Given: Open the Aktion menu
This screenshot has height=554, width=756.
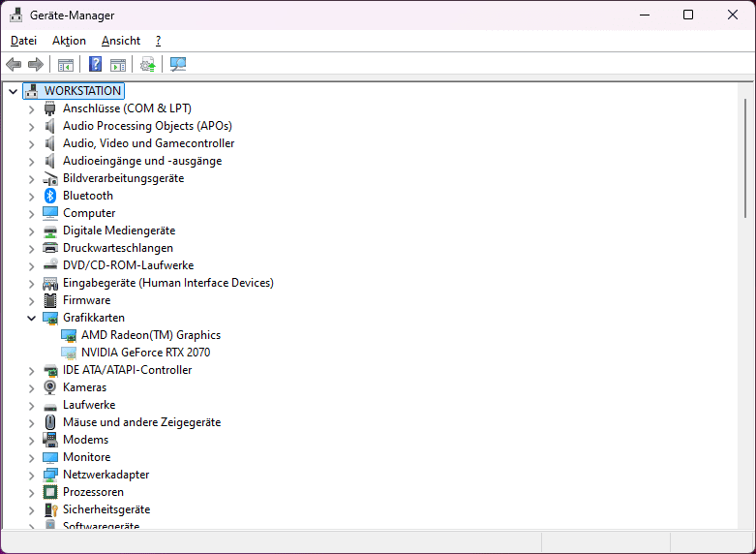Looking at the screenshot, I should pyautogui.click(x=69, y=41).
